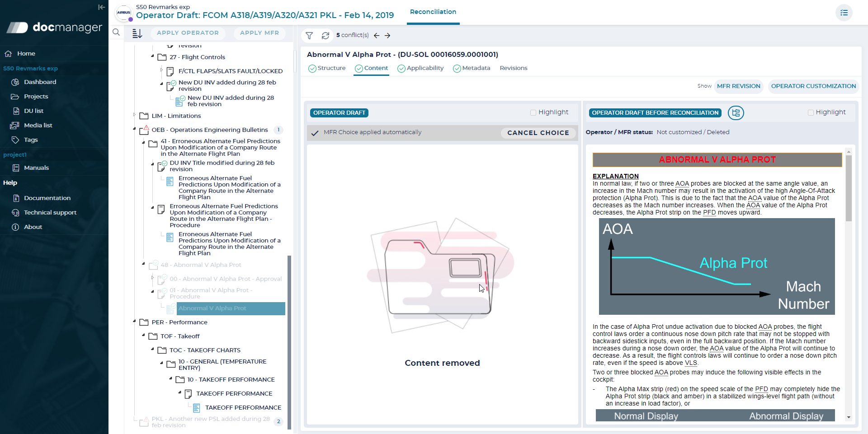Click the tree panel vertical scrollbar
This screenshot has width=868, height=434.
click(289, 342)
